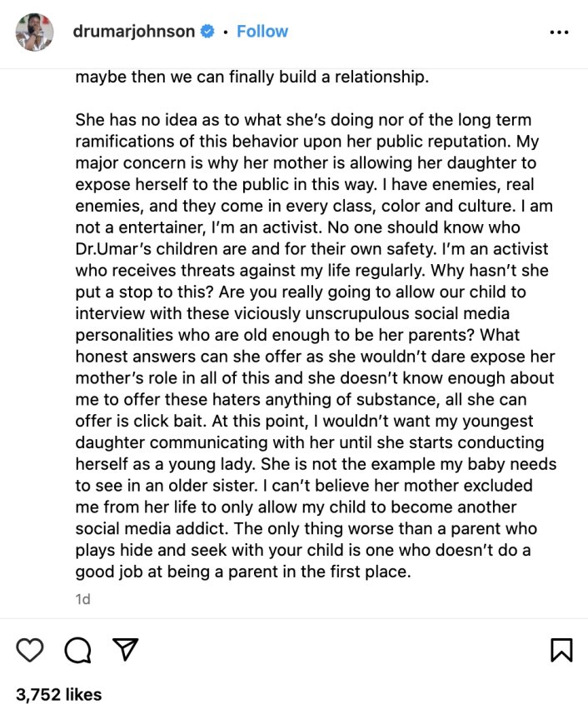Click the phrase 'click bait' in the caption

(x=165, y=421)
